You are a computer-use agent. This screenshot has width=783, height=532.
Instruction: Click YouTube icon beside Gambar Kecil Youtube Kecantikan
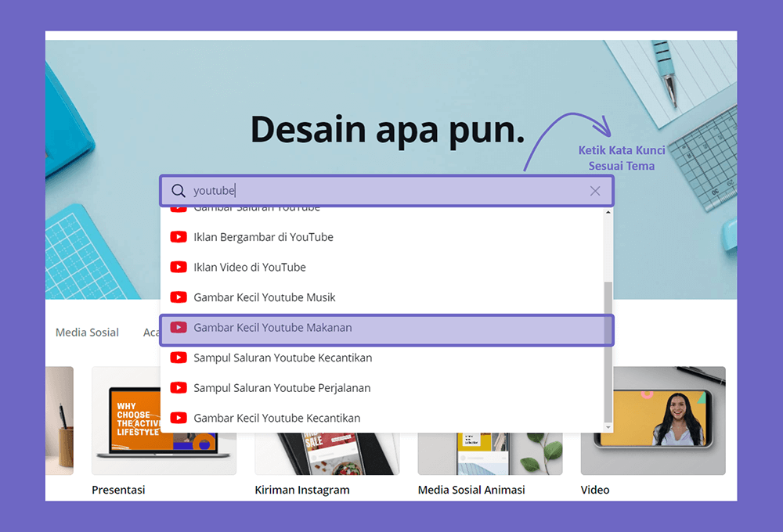click(179, 418)
